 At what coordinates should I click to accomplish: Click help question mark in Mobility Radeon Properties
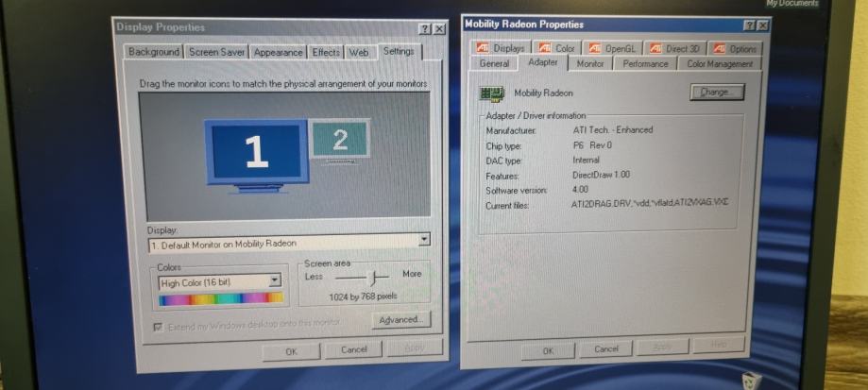pos(749,25)
